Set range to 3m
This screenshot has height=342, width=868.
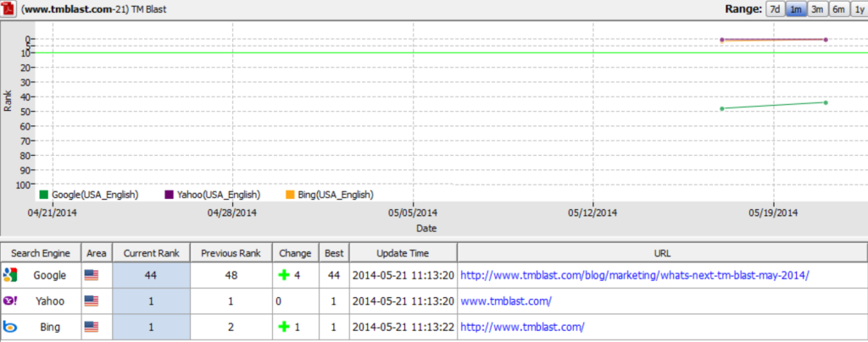click(817, 9)
